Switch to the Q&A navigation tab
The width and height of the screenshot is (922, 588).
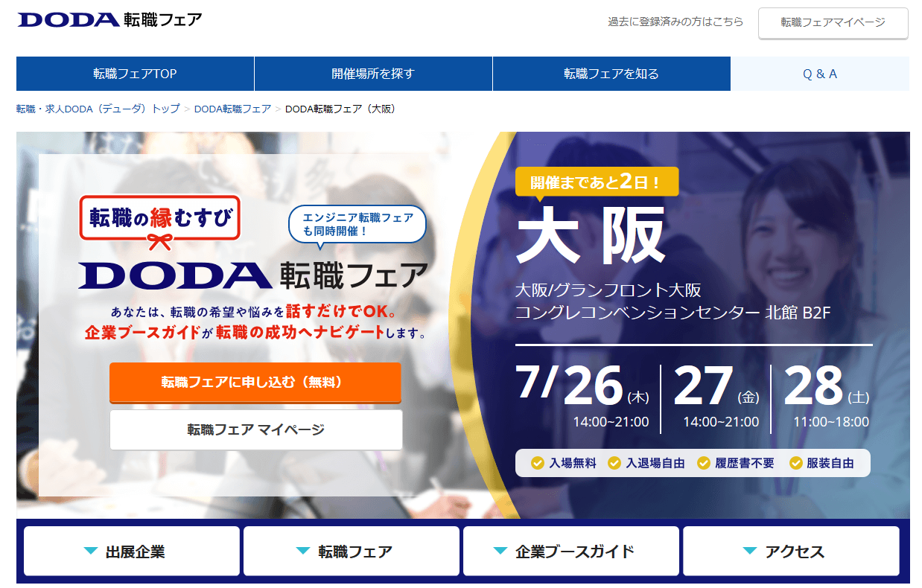tap(820, 74)
